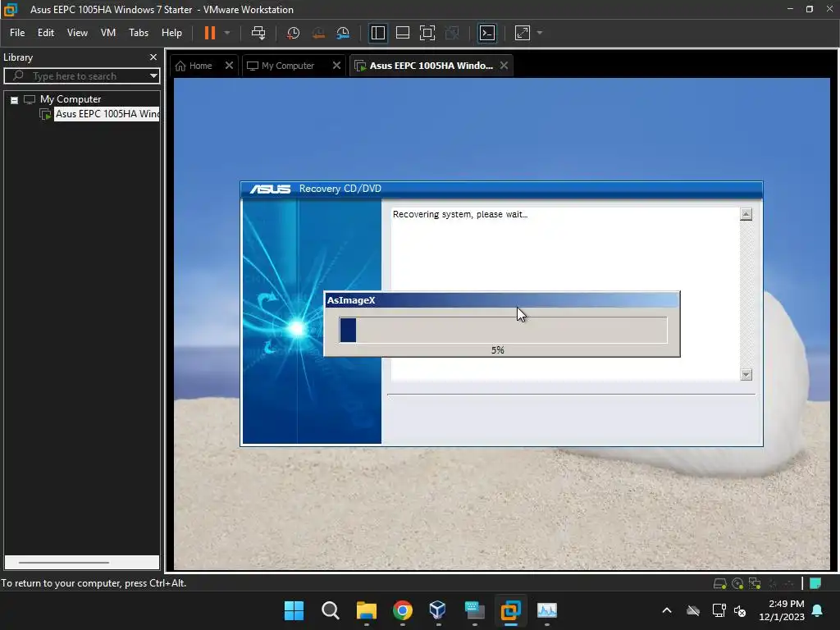The height and width of the screenshot is (630, 840).
Task: Open the File menu
Action: [17, 33]
